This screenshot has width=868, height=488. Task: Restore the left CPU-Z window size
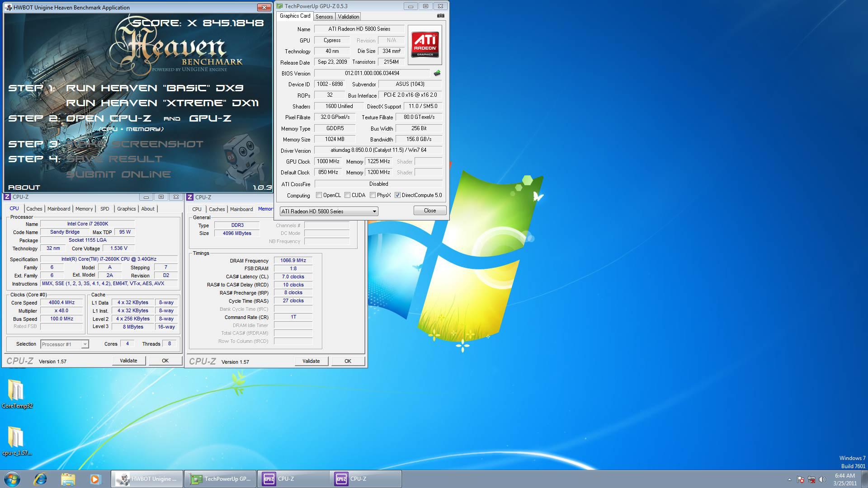pyautogui.click(x=161, y=197)
